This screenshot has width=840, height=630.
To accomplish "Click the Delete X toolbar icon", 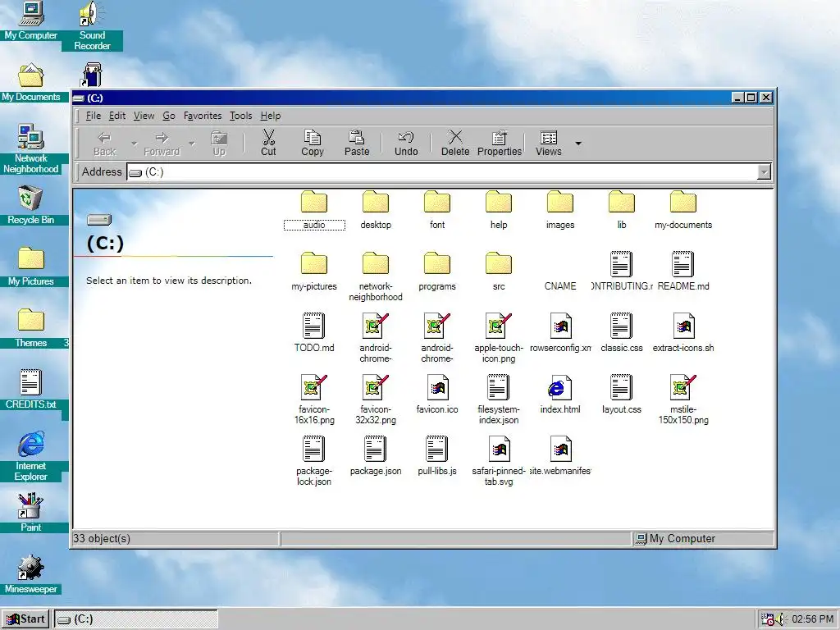I will tap(455, 137).
